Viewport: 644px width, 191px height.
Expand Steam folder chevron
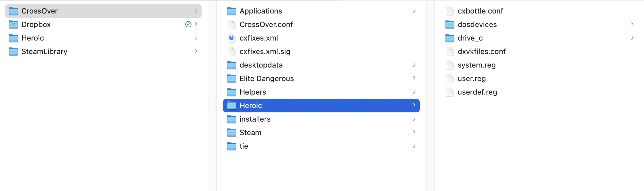(x=414, y=132)
